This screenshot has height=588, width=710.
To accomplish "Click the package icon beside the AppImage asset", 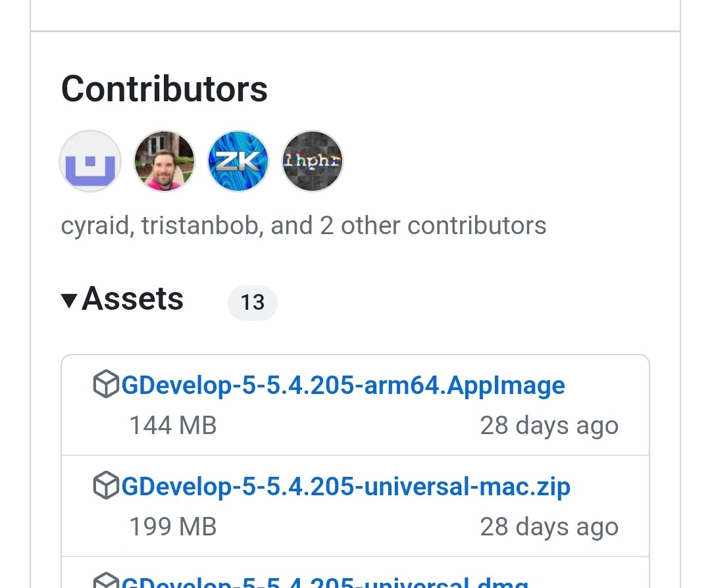I will pos(106,385).
